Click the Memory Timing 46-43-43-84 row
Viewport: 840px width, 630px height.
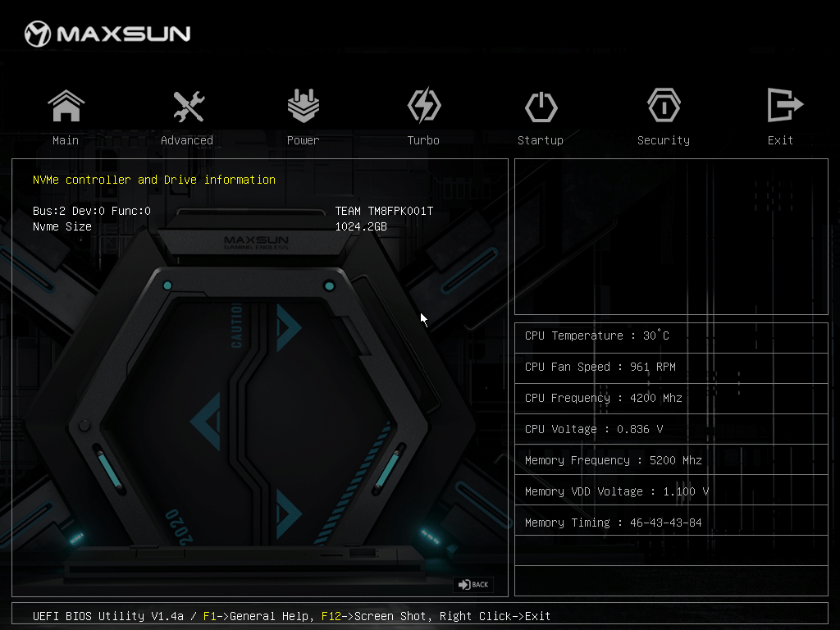pyautogui.click(x=614, y=523)
